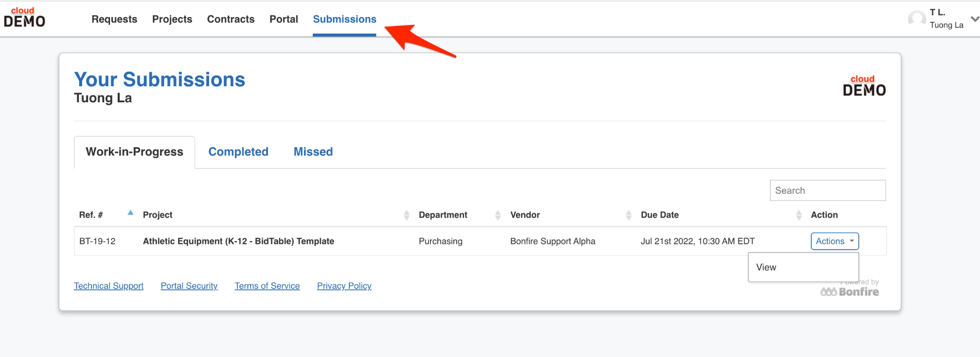Switch to the Completed tab
Screen dimensions: 980x357
238,152
